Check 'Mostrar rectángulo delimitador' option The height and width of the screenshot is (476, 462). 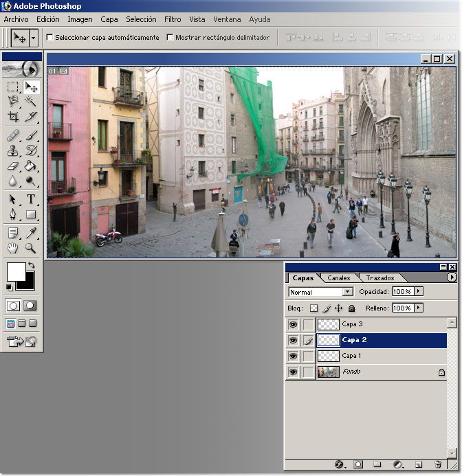click(170, 38)
